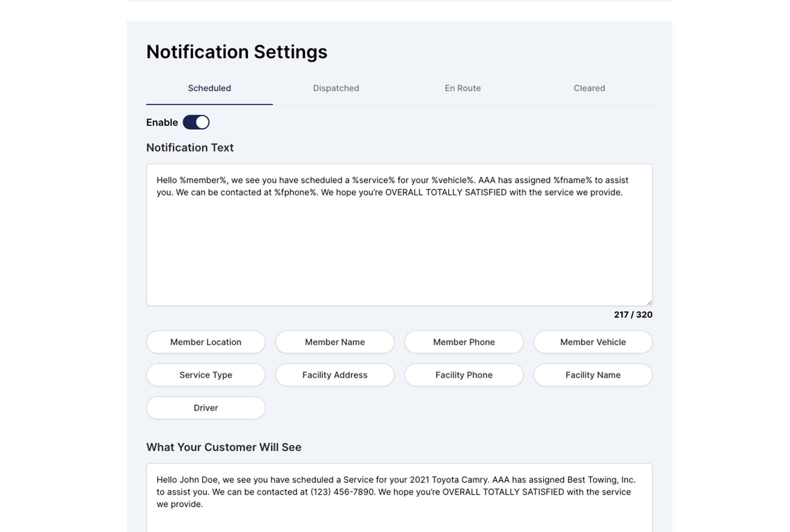The image size is (790, 532).
Task: Switch to the Scheduled tab
Action: 209,88
